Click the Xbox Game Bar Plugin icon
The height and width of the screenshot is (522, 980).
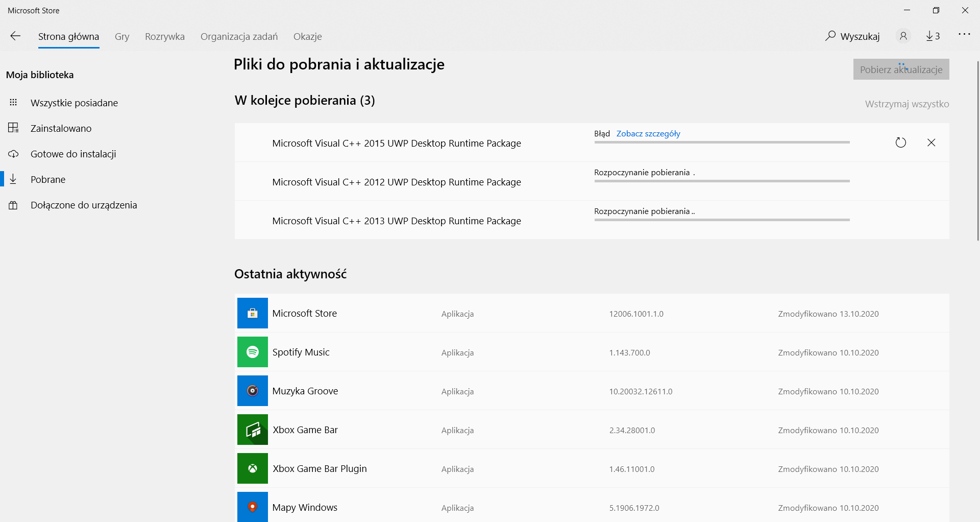point(253,468)
